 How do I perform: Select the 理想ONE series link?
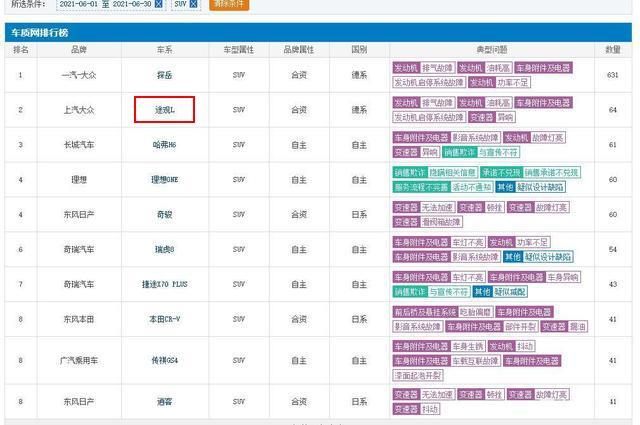[164, 180]
